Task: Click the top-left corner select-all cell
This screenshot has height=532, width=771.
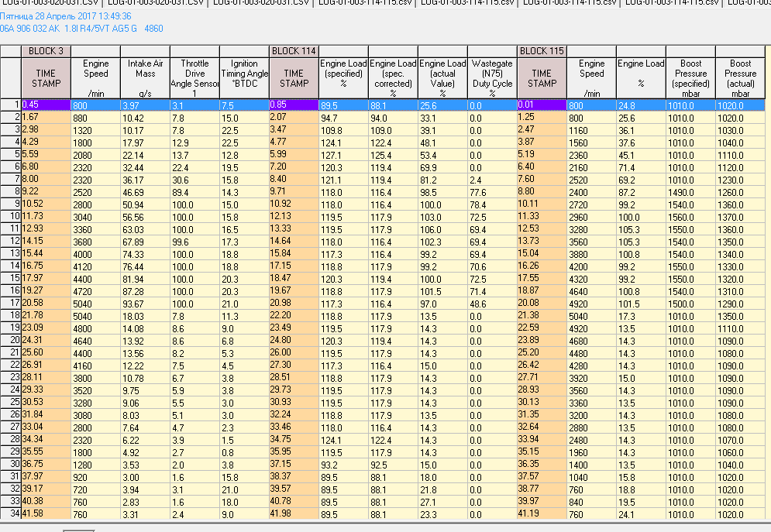Action: click(x=11, y=73)
